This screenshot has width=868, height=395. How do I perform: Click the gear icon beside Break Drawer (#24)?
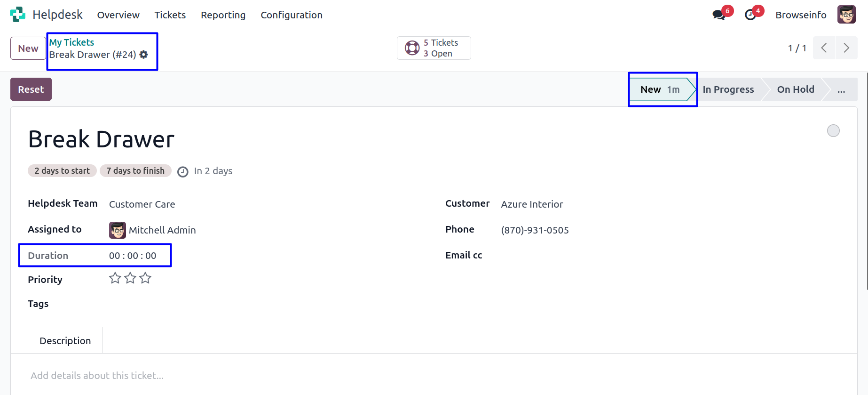tap(144, 55)
